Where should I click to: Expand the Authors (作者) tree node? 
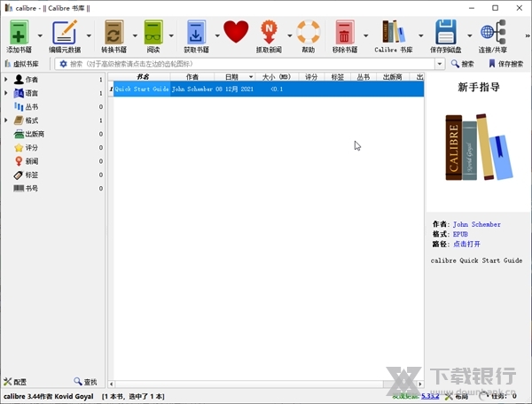click(6, 80)
